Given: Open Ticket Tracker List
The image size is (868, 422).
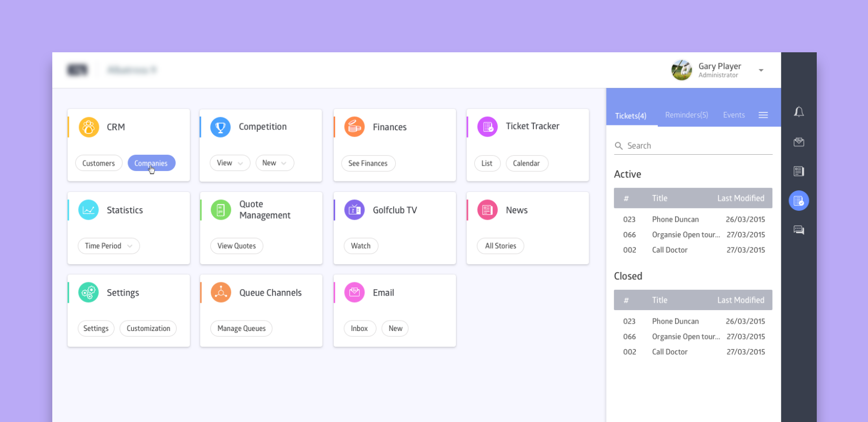Looking at the screenshot, I should (487, 163).
